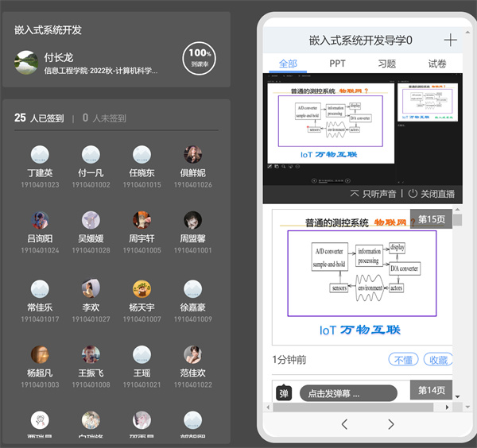Toggle 收藏 for slide 15
Image resolution: width=477 pixels, height=448 pixels.
point(438,360)
